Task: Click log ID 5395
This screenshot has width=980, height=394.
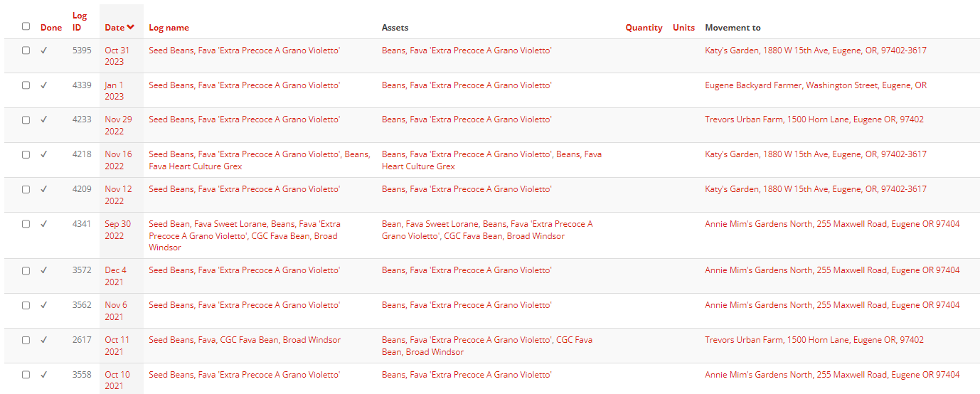Action: point(82,50)
